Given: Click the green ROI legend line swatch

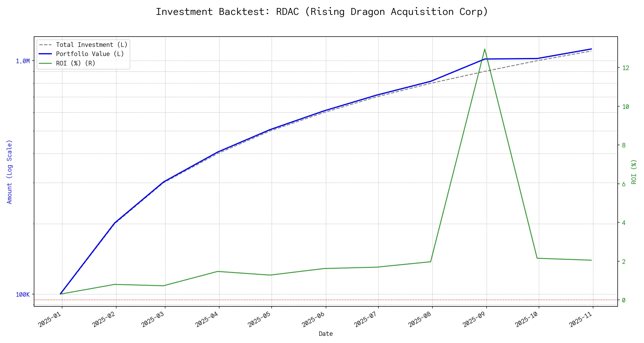Looking at the screenshot, I should click(45, 63).
